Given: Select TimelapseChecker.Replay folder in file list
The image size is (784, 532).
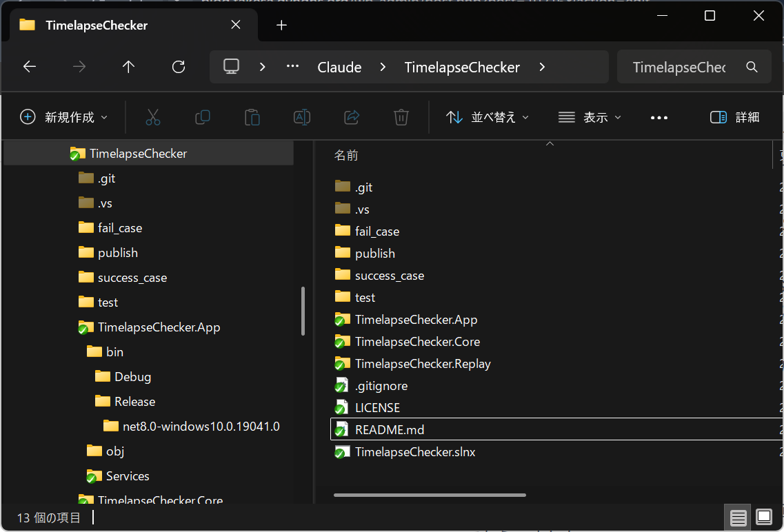Looking at the screenshot, I should pos(557,364).
